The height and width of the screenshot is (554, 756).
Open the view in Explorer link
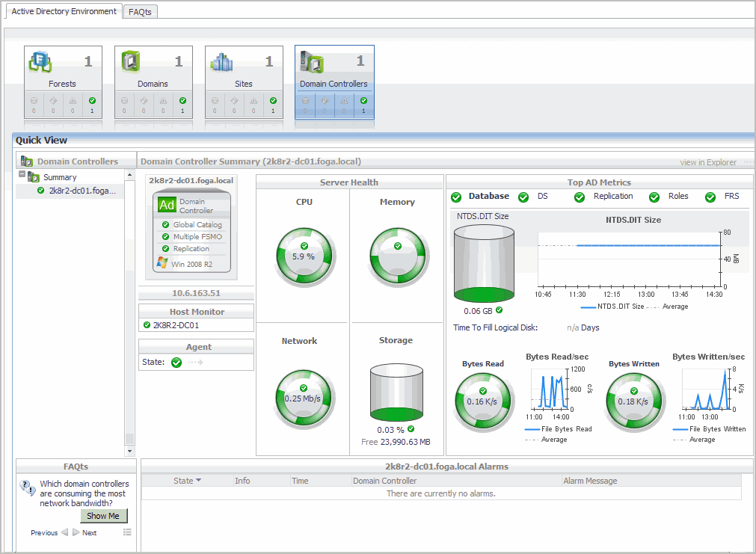point(708,162)
